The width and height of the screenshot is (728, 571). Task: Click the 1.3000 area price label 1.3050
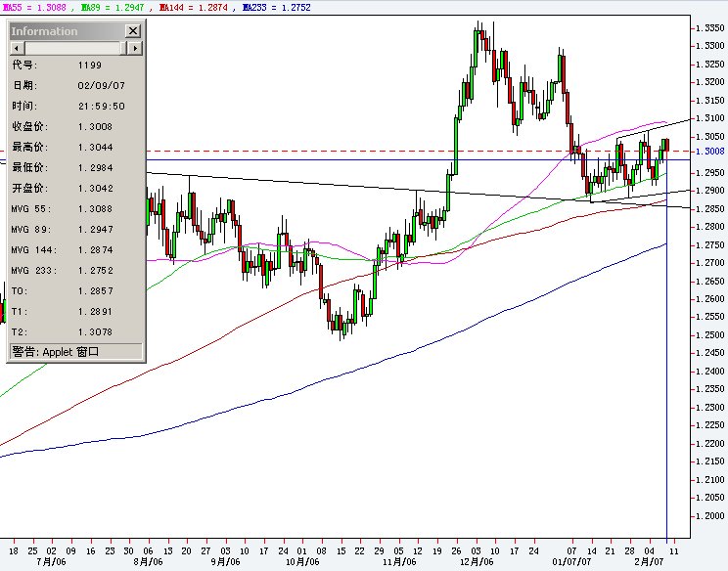709,136
